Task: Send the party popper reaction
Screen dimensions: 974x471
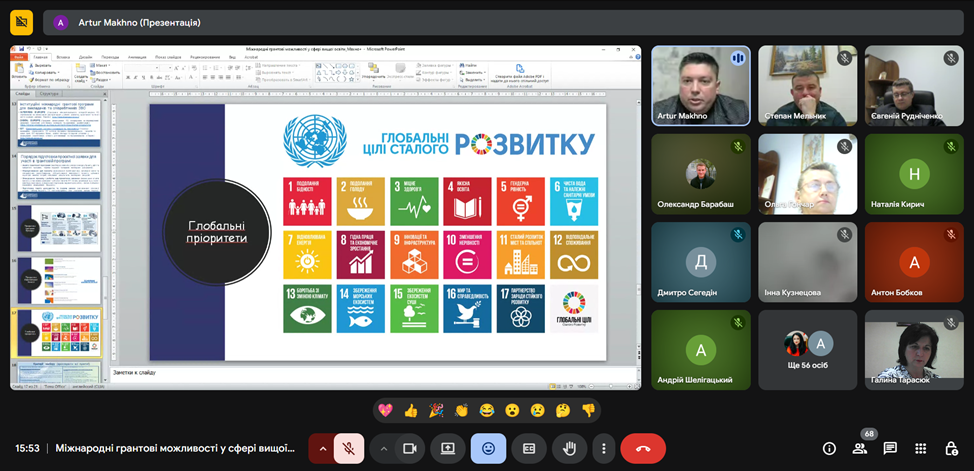Action: [x=436, y=410]
